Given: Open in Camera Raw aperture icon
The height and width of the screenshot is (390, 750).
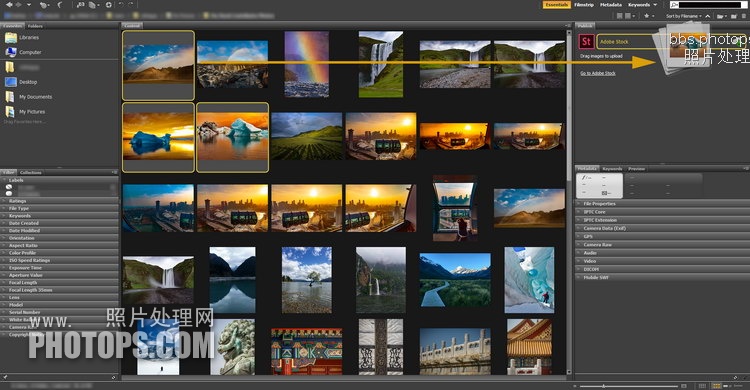Looking at the screenshot, I should (x=109, y=5).
